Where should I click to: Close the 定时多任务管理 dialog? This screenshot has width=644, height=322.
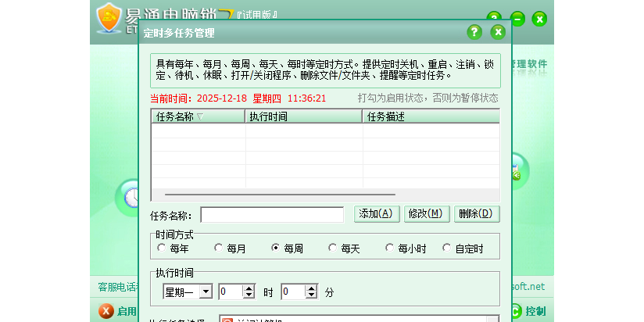pyautogui.click(x=498, y=32)
